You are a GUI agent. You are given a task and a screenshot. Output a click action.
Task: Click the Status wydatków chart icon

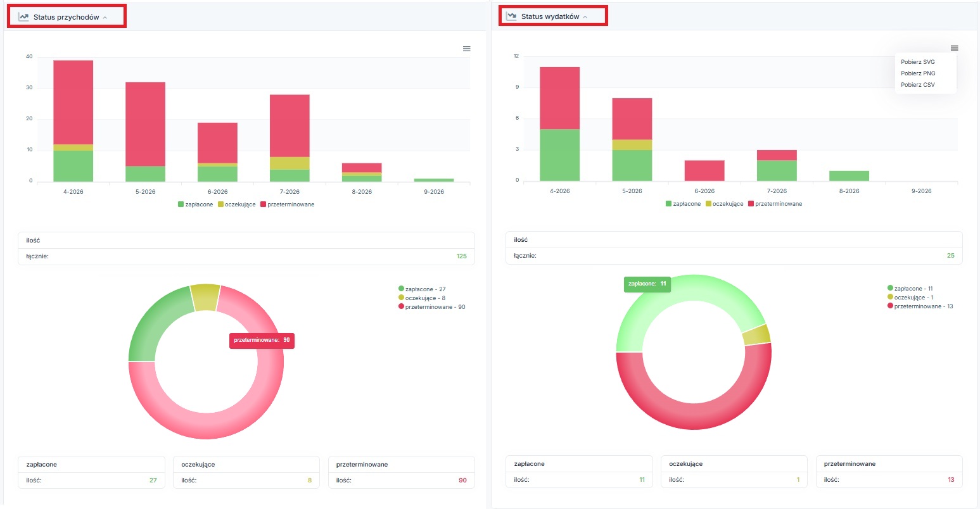click(511, 16)
